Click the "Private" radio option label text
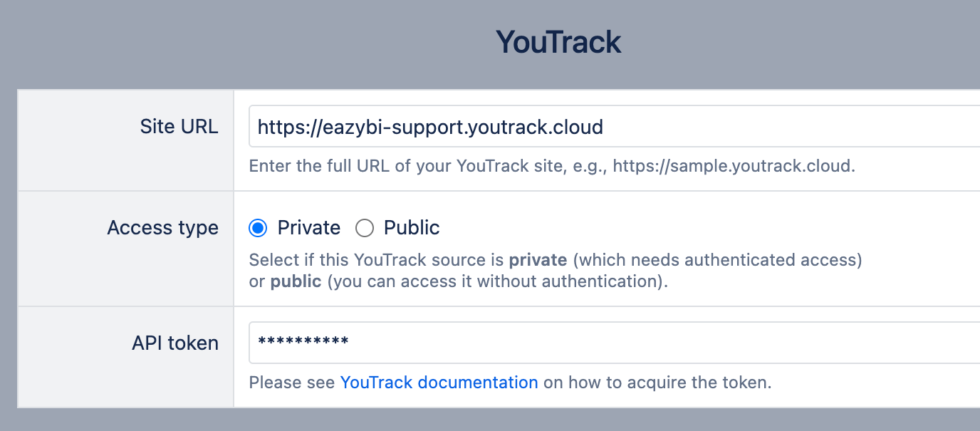The width and height of the screenshot is (980, 431). (309, 228)
